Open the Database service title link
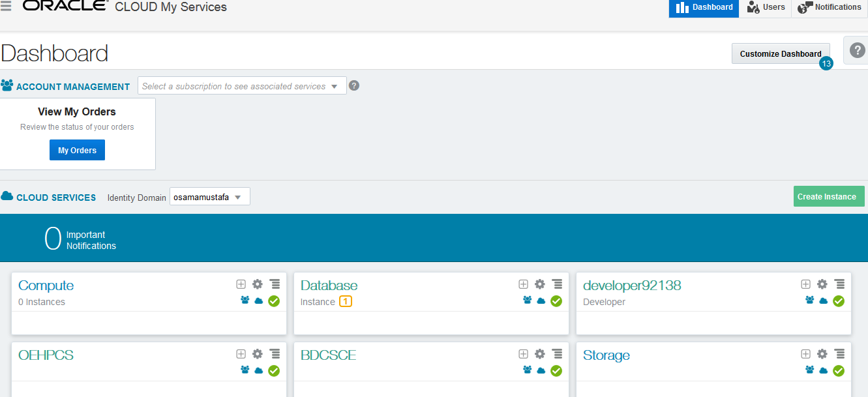868x397 pixels. pos(329,286)
